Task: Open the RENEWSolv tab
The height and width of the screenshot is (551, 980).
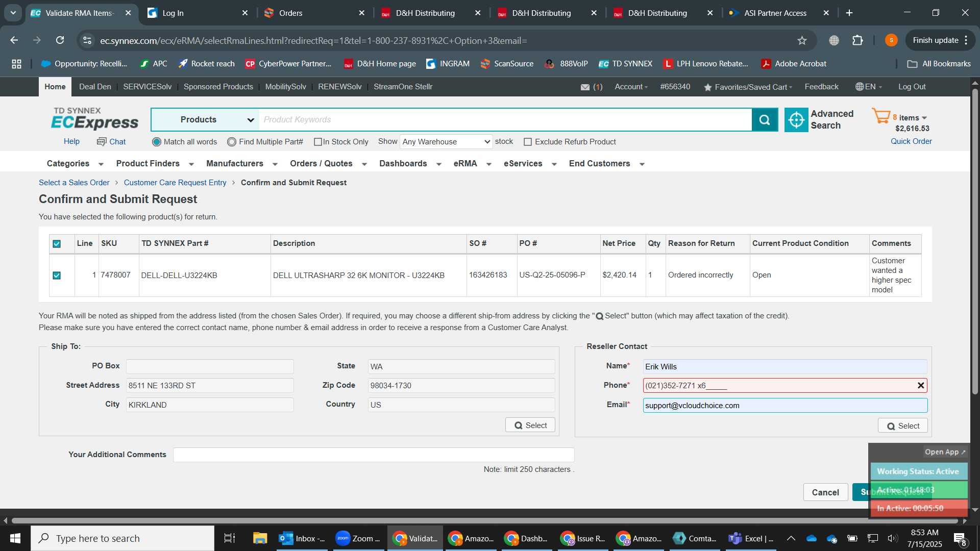Action: 339,87
